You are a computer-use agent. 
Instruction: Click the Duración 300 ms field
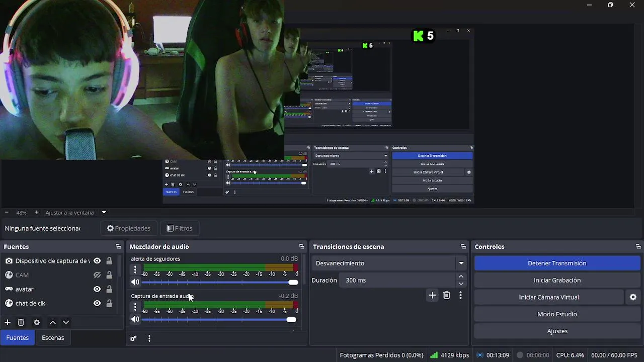click(x=397, y=280)
